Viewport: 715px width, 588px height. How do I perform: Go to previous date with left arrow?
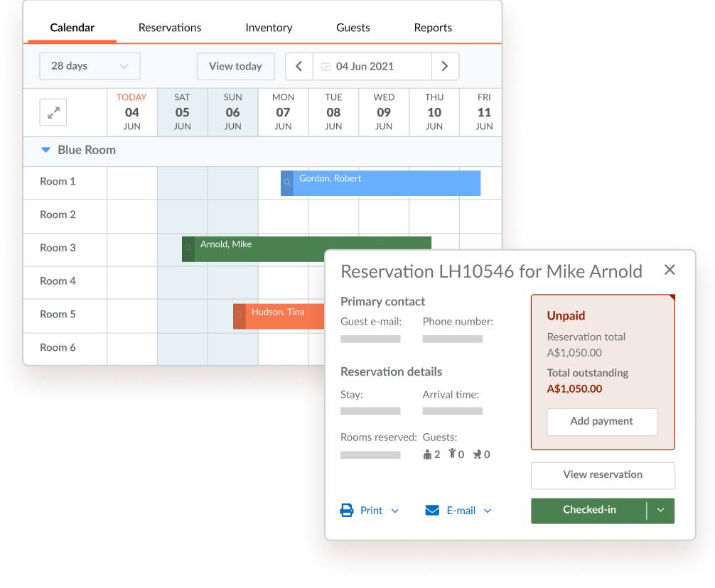299,66
